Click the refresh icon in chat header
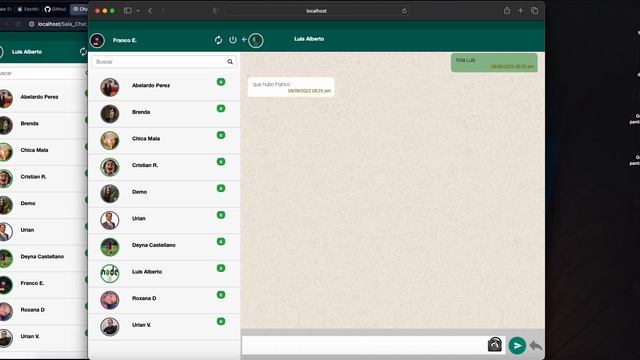The width and height of the screenshot is (640, 360). (218, 40)
